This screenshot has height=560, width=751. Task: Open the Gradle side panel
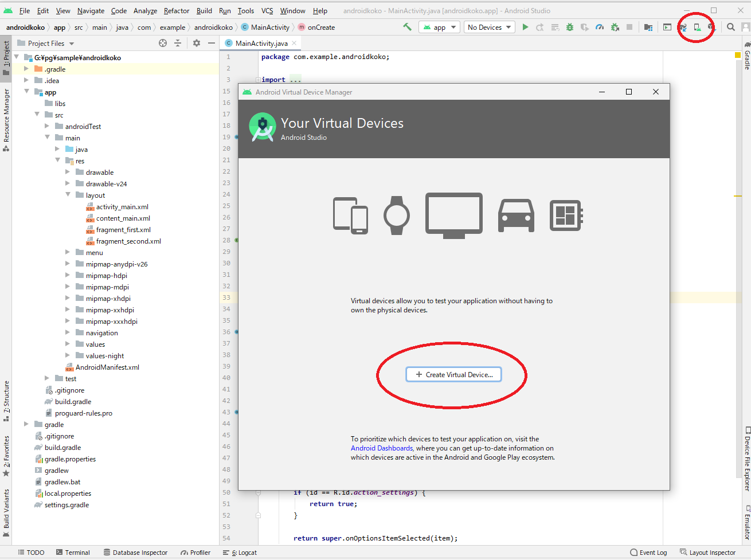pyautogui.click(x=746, y=56)
